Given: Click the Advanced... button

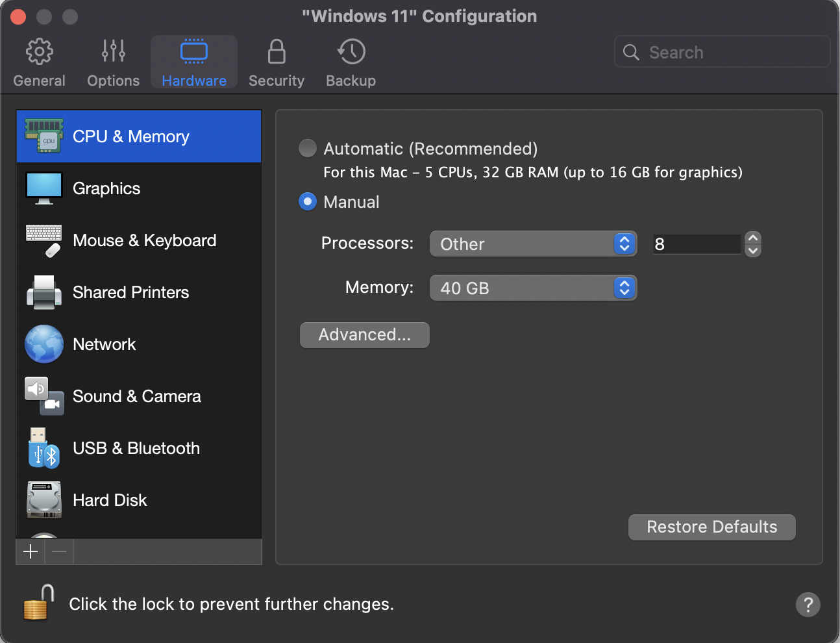Looking at the screenshot, I should point(364,335).
